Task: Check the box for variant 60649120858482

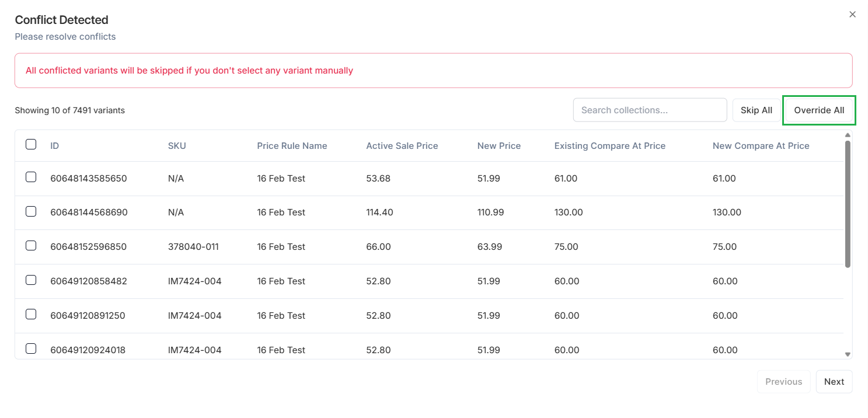Action: [31, 280]
